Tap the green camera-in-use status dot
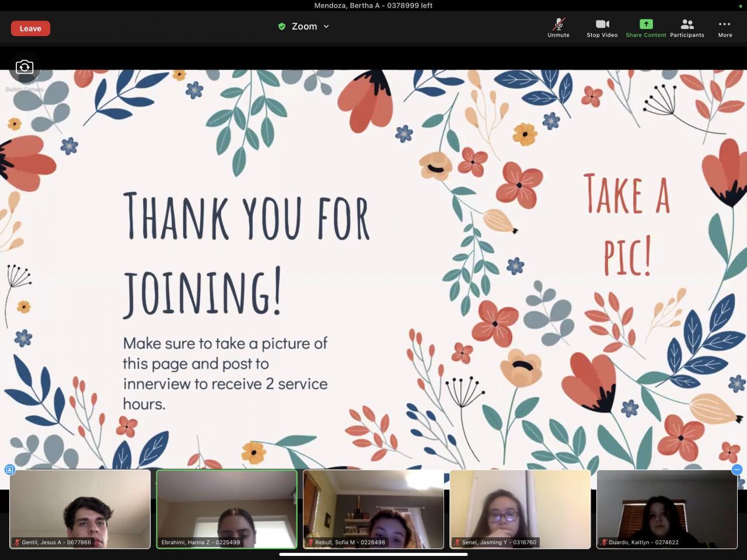Image resolution: width=747 pixels, height=560 pixels. pos(740,6)
